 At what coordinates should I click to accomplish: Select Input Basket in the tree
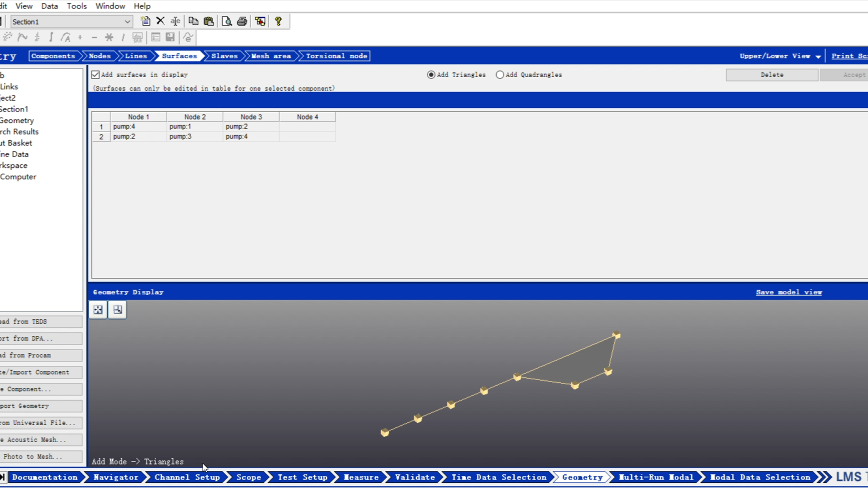click(16, 143)
